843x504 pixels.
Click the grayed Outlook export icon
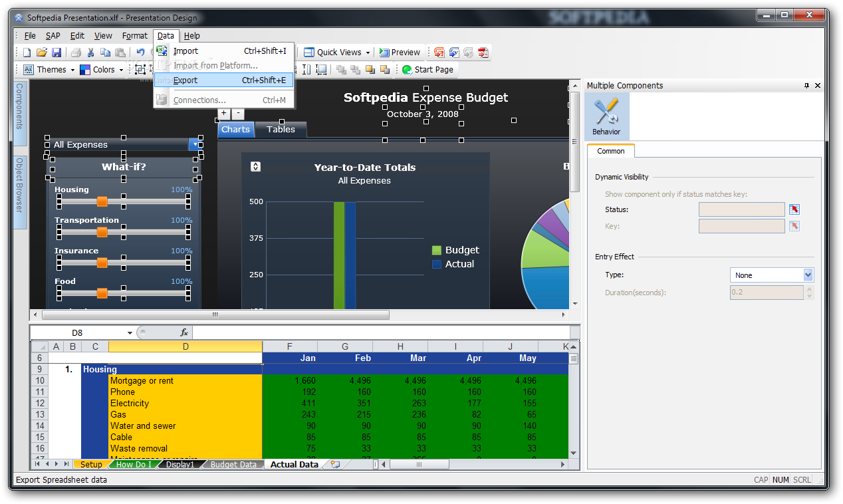[x=469, y=53]
